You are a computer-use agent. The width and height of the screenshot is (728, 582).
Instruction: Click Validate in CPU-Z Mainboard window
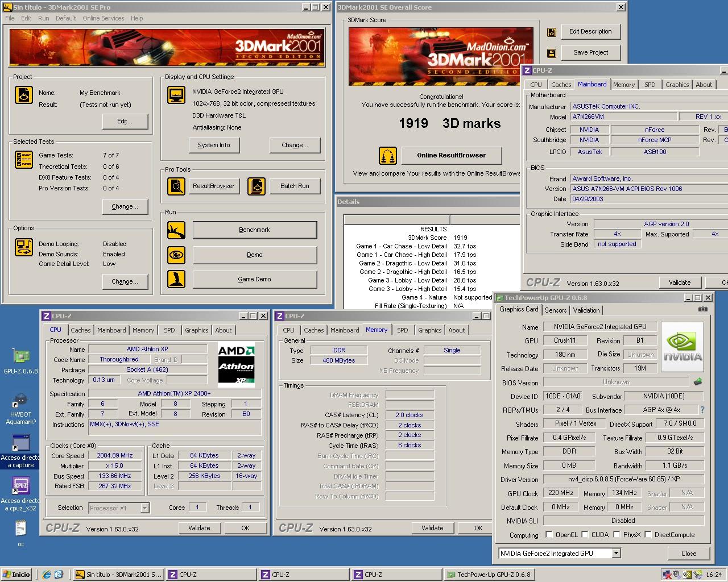[680, 282]
